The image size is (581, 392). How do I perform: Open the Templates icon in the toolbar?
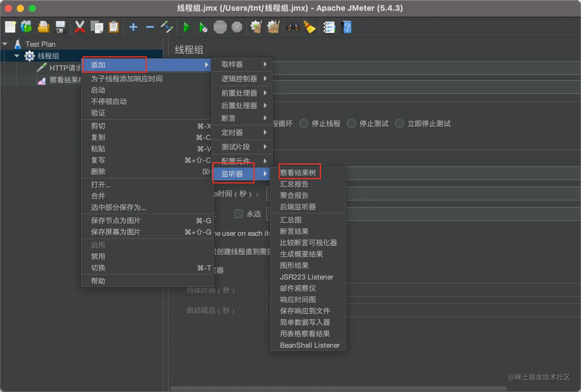pos(27,27)
